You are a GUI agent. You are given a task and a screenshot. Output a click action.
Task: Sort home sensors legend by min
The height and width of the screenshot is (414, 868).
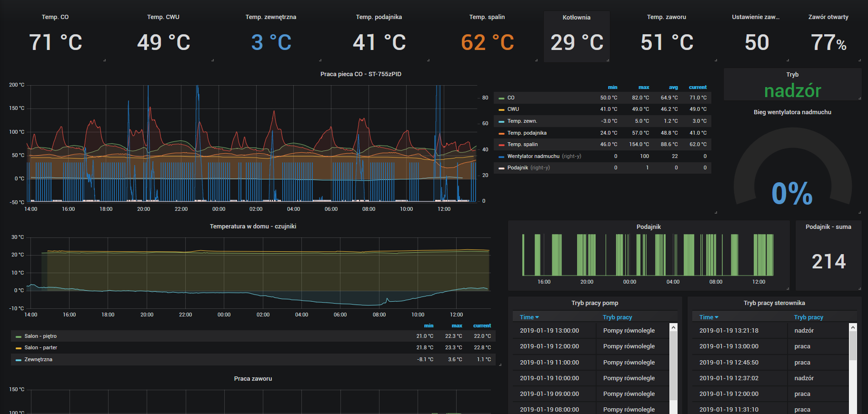pyautogui.click(x=429, y=326)
